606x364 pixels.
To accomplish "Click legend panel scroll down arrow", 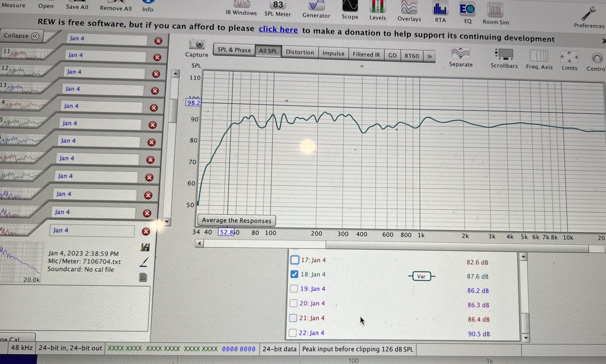I will [526, 338].
